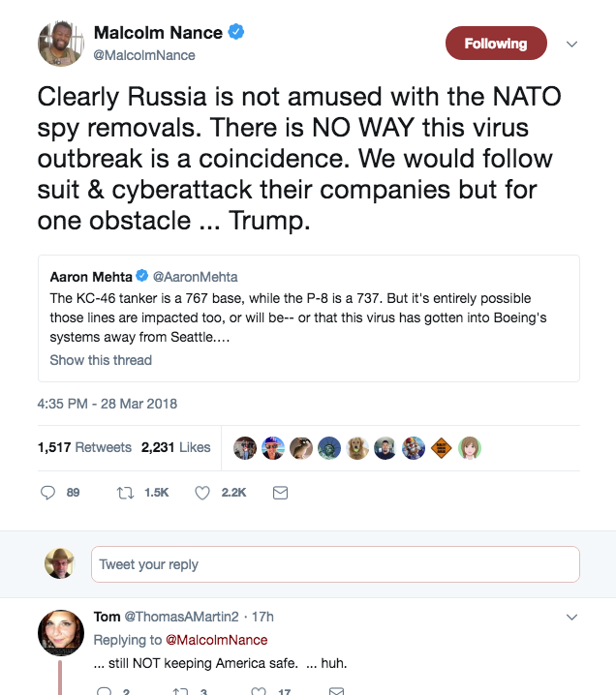Screen dimensions: 616x695
Task: Open the 4:35 PM - 28 Mar 2018 timestamp
Action: point(107,404)
